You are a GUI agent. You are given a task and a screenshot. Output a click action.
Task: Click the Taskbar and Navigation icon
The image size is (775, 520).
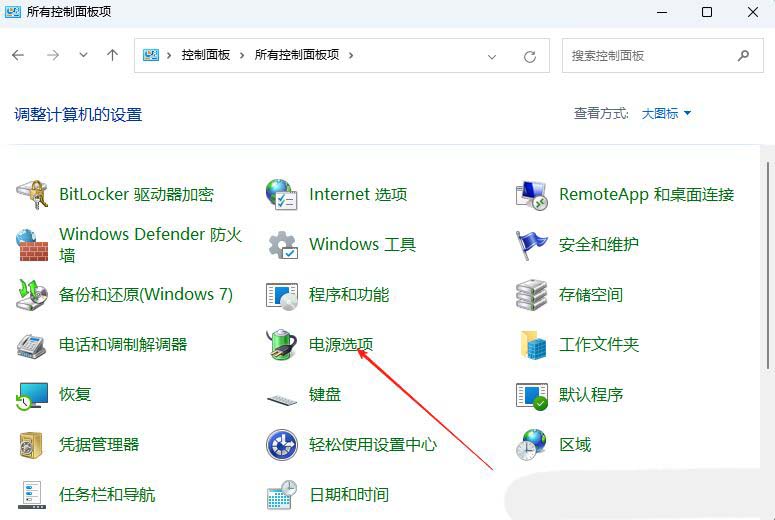click(32, 495)
